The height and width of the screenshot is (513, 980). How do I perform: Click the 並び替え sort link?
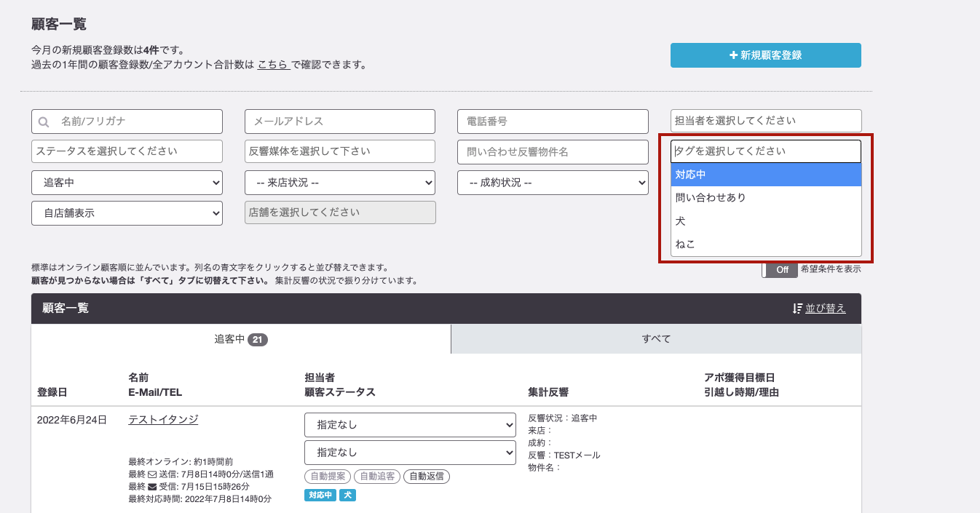coord(826,309)
